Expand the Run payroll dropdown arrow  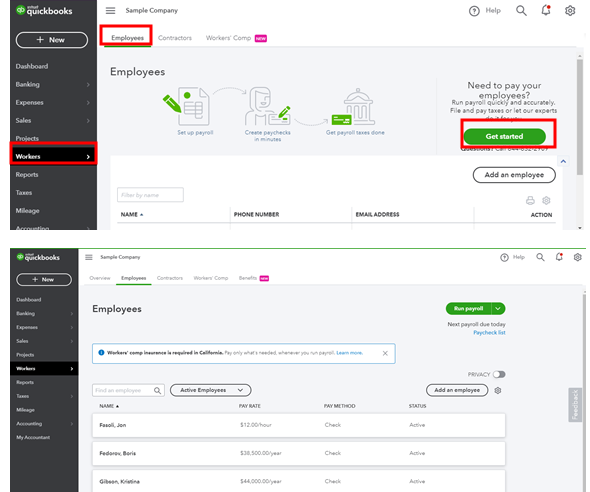pos(498,308)
